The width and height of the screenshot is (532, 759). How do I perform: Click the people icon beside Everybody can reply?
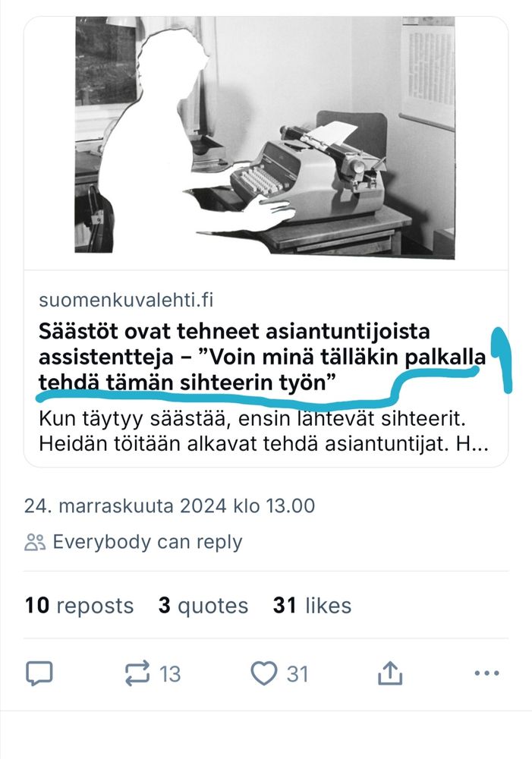(x=35, y=542)
